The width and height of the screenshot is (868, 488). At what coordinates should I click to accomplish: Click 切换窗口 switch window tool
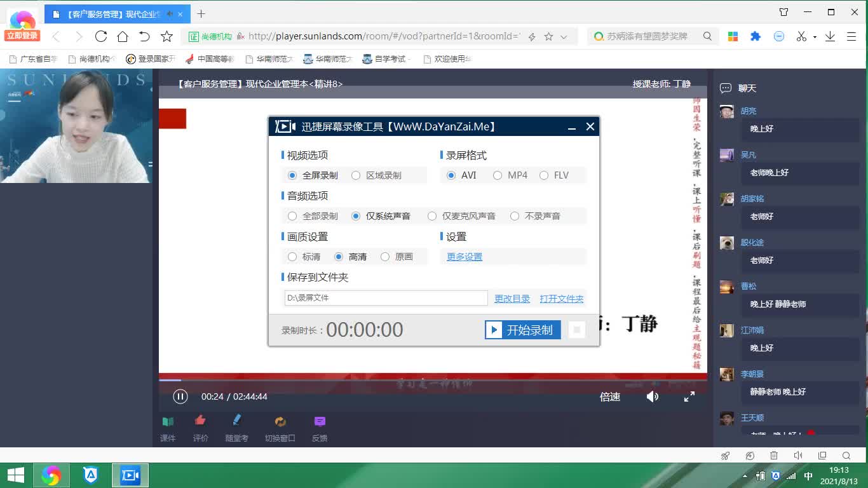280,428
